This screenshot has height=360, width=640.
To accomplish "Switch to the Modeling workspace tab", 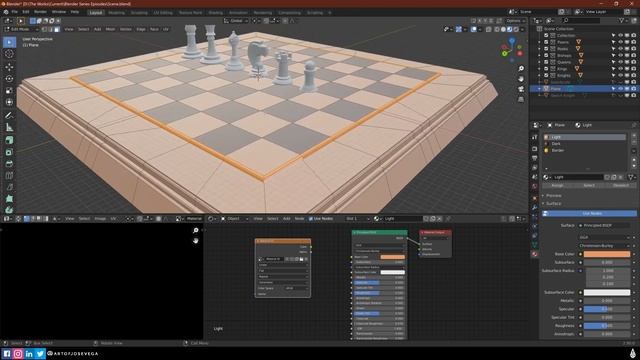I will click(116, 13).
